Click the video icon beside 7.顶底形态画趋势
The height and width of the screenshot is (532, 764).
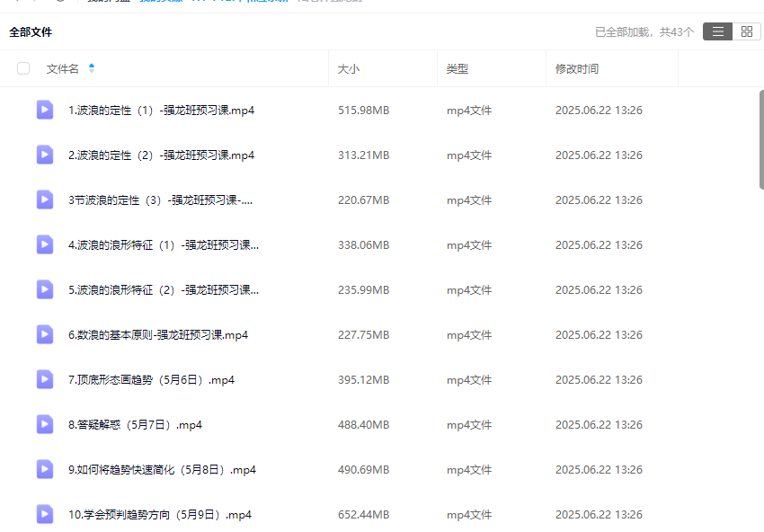click(x=44, y=379)
